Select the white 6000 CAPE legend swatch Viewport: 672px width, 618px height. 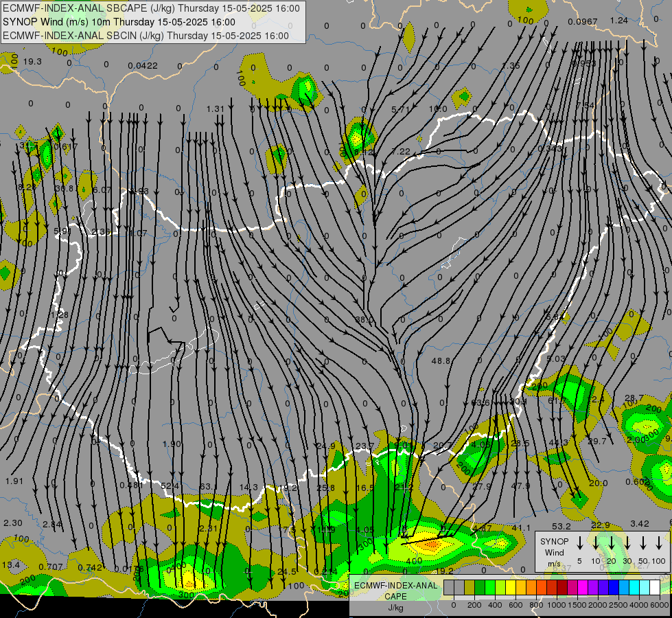click(654, 588)
